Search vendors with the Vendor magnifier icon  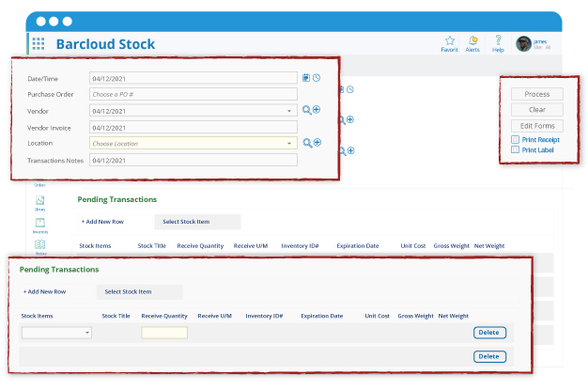pos(307,110)
